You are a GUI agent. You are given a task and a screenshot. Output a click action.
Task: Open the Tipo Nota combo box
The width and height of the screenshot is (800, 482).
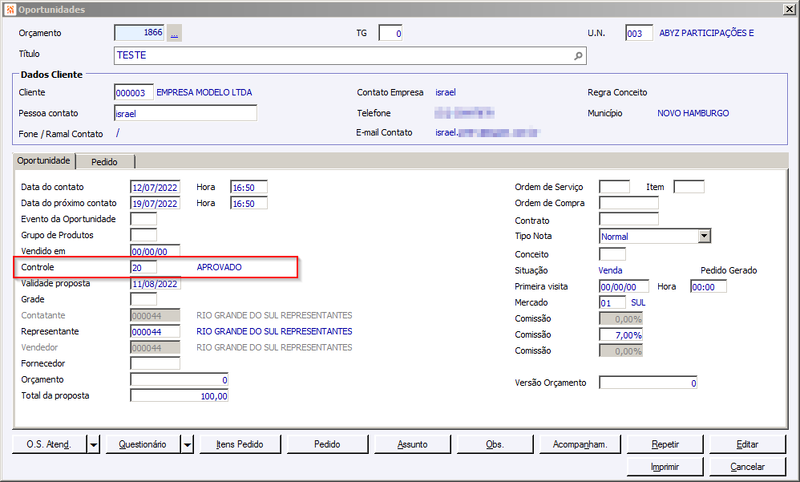pos(655,236)
